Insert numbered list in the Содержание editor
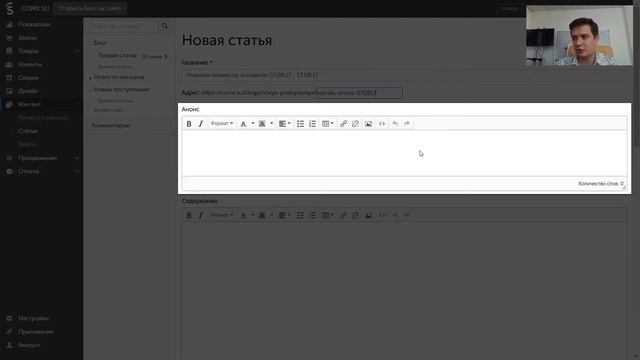Screen dimensions: 640x360 [x=312, y=215]
